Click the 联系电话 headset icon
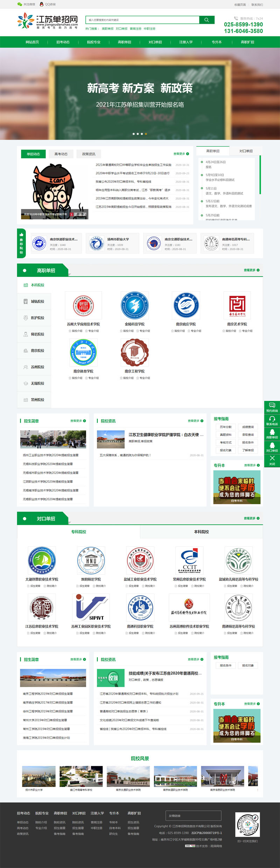This screenshot has width=280, height=868. pyautogui.click(x=272, y=420)
